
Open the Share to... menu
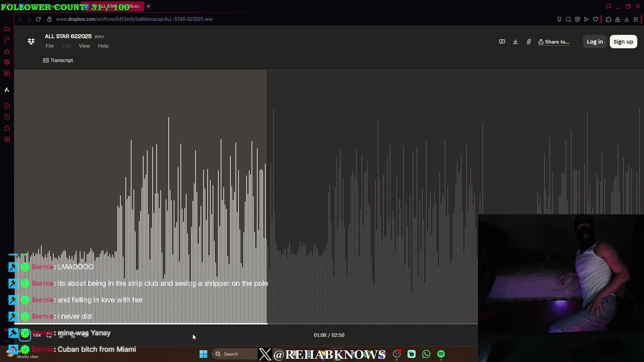pos(553,42)
